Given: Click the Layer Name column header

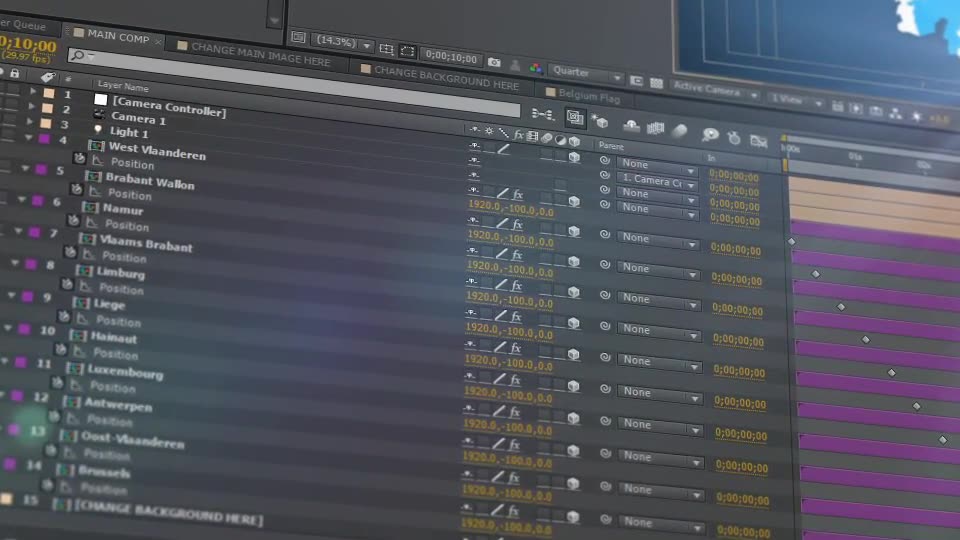Looking at the screenshot, I should tap(122, 86).
